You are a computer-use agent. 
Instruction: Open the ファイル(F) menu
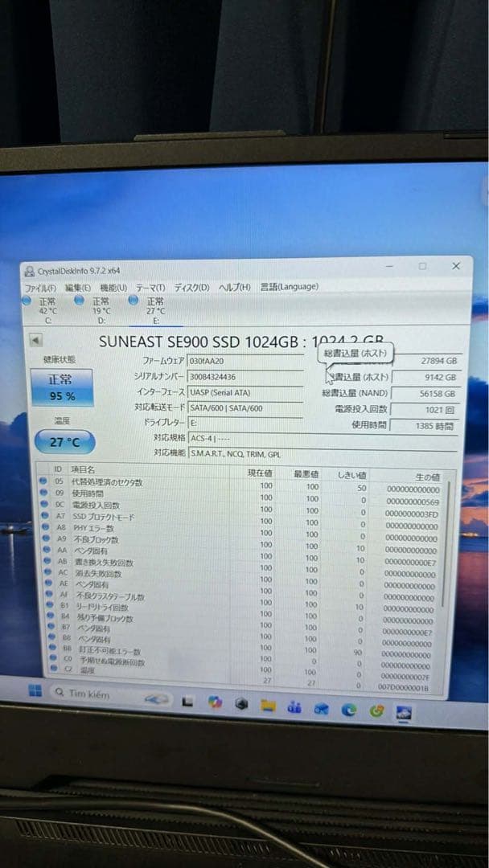pyautogui.click(x=40, y=288)
